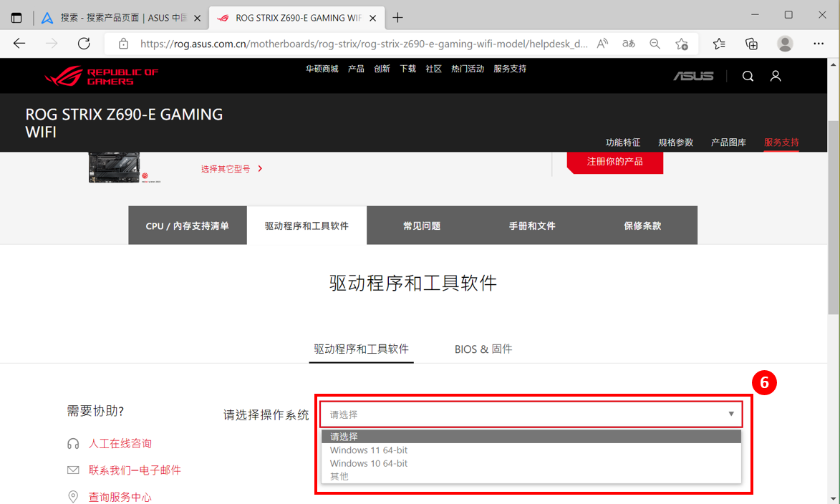Choose Windows 10 64-bit option
The width and height of the screenshot is (840, 504).
tap(531, 463)
